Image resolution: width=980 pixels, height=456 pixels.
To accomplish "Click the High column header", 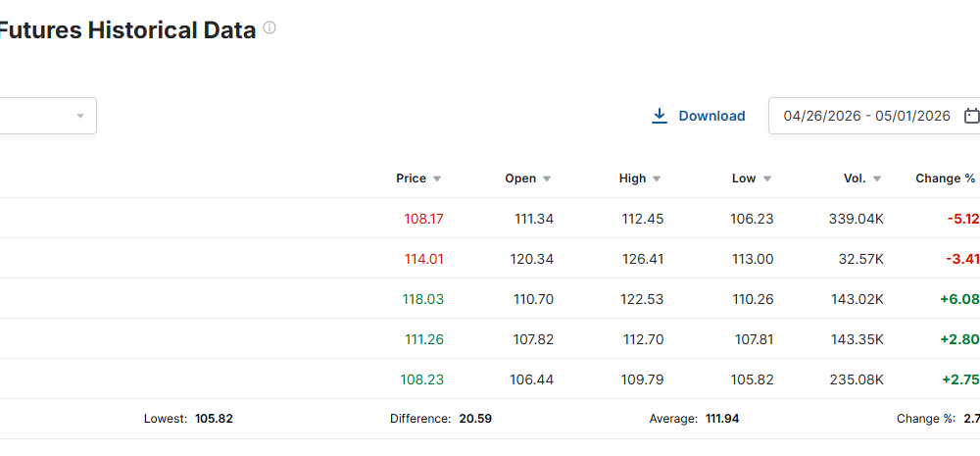I will (632, 178).
